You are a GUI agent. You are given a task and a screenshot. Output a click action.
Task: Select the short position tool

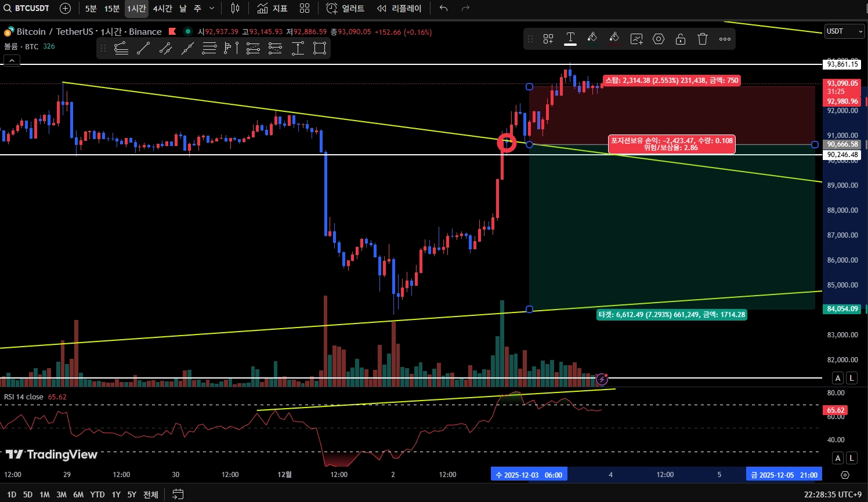[275, 49]
